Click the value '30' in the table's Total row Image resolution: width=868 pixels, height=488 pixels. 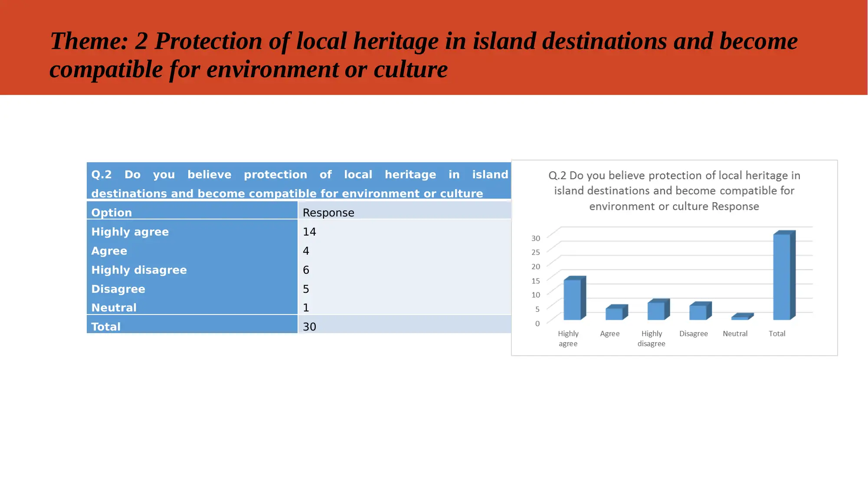[x=309, y=327]
